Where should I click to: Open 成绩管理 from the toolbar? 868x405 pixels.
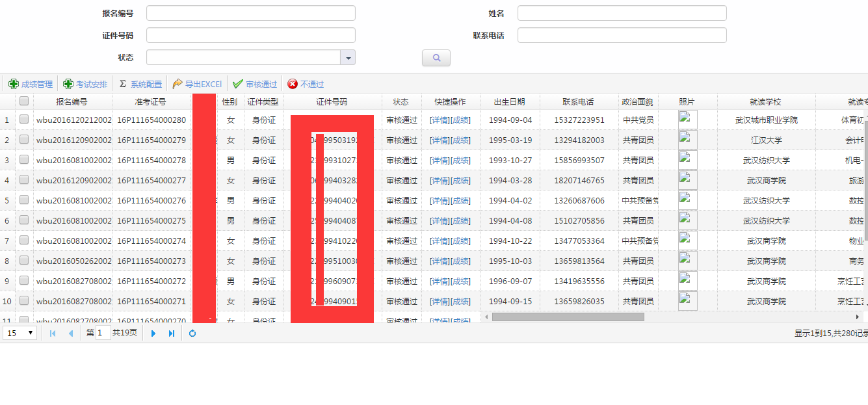[31, 84]
